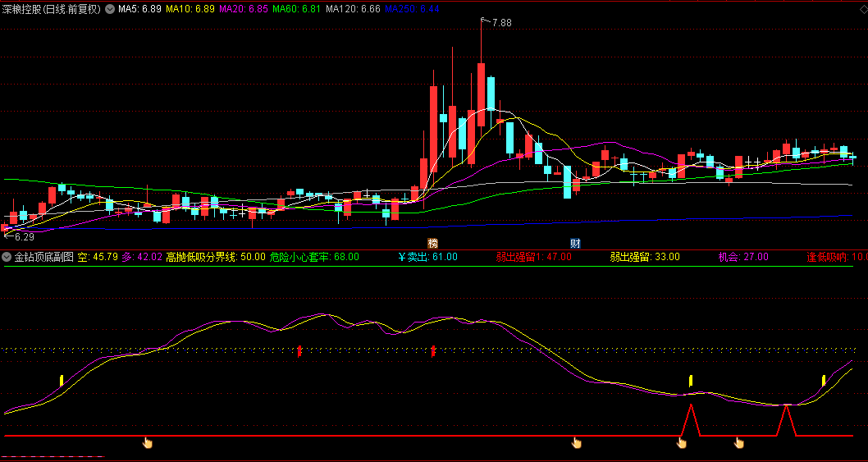
Task: Click the leftmost hand pointer signal icon
Action: (x=148, y=442)
